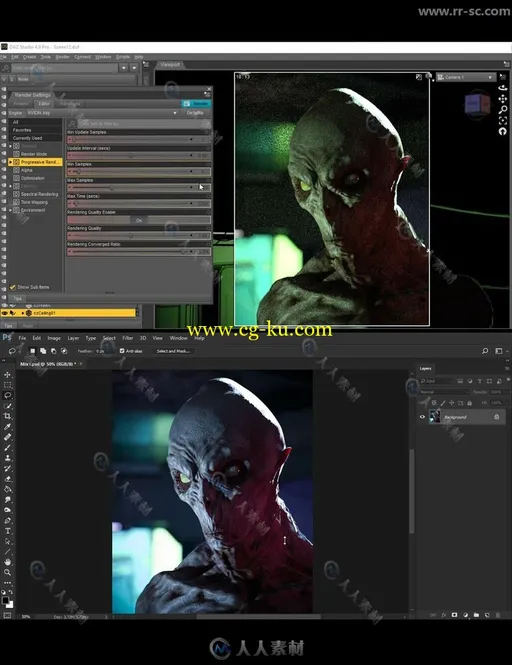Image resolution: width=512 pixels, height=665 pixels.
Task: Open Photoshop Layer menu
Action: (73, 338)
